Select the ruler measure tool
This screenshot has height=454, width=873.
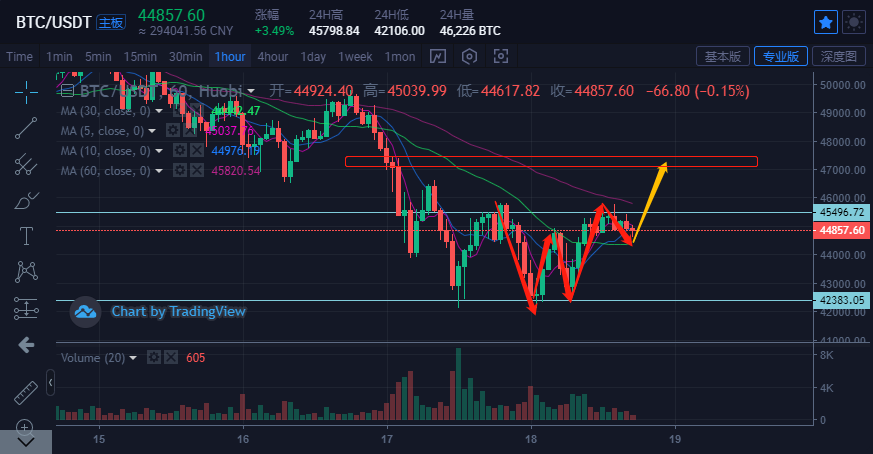pos(26,392)
